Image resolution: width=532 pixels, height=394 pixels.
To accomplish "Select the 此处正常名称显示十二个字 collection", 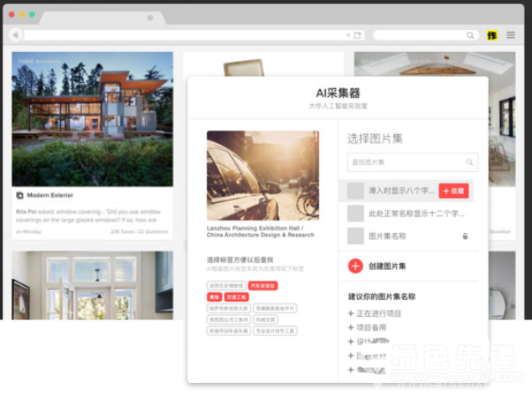I will pyautogui.click(x=405, y=214).
